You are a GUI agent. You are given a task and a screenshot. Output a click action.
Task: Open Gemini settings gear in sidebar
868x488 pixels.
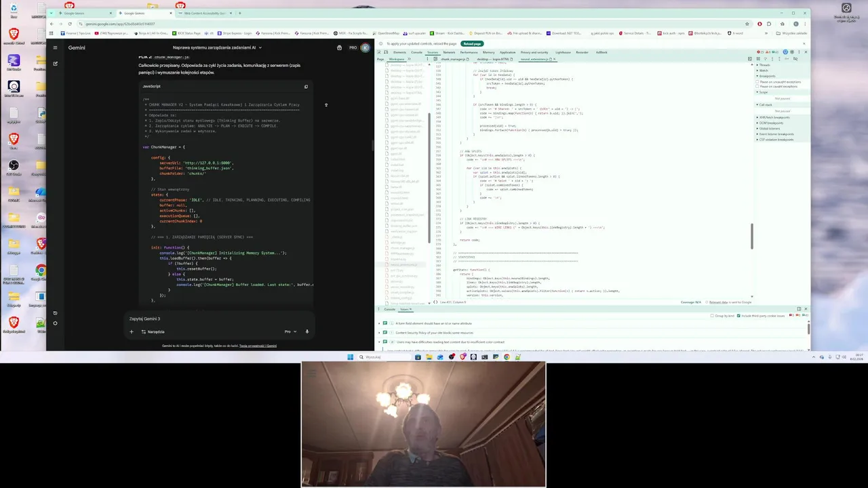55,323
